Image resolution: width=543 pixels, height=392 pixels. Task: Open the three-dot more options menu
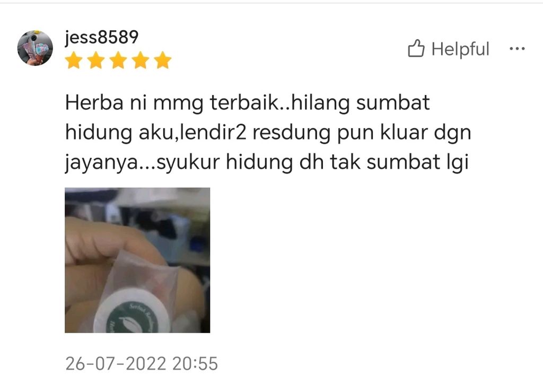pos(517,49)
